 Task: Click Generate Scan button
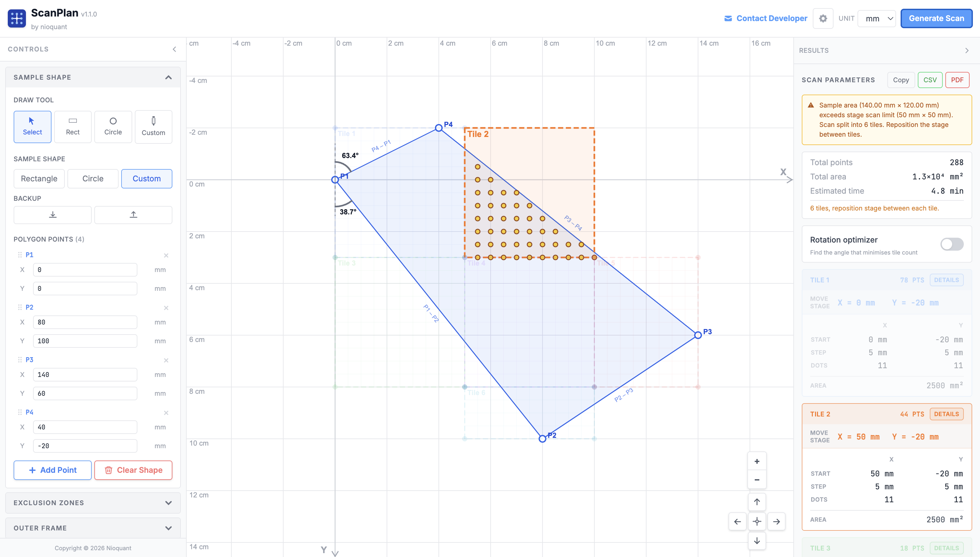[936, 18]
